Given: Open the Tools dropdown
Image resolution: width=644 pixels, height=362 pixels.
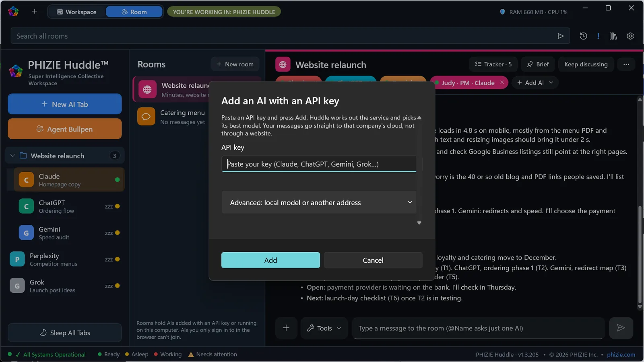Looking at the screenshot, I should (324, 328).
